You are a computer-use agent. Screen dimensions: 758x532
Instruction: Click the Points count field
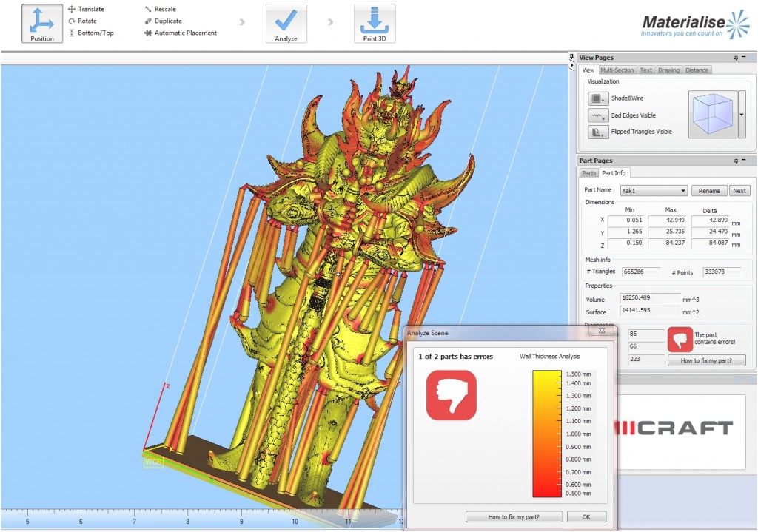point(722,272)
